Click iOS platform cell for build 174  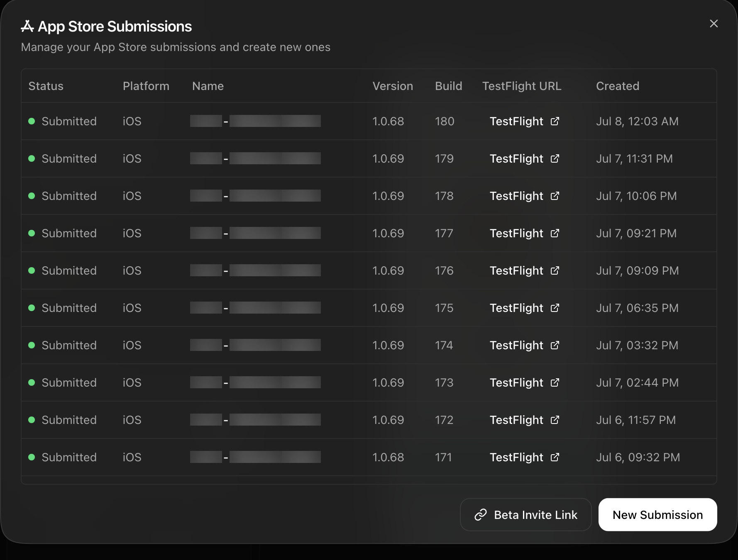coord(132,345)
